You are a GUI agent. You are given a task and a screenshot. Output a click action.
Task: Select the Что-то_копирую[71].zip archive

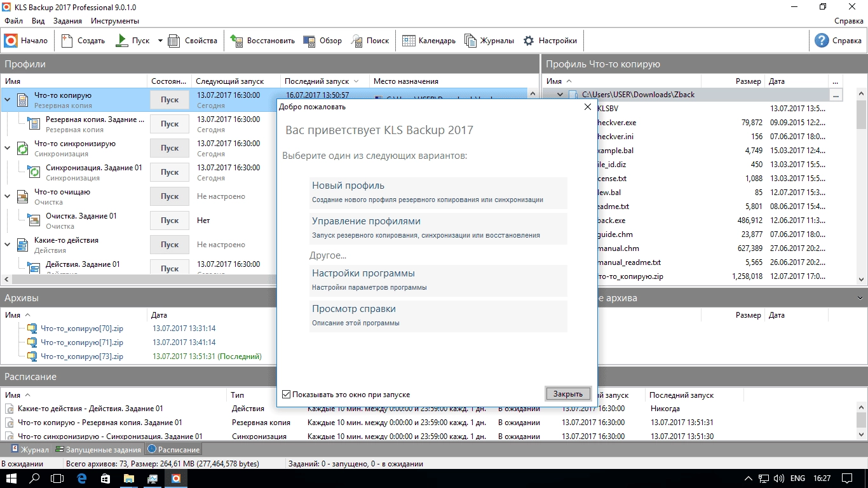pos(82,342)
